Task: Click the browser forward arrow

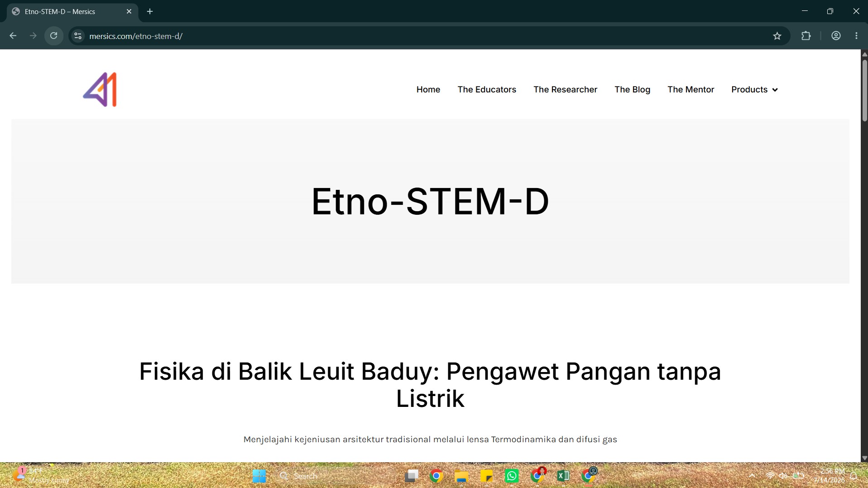Action: [x=33, y=36]
